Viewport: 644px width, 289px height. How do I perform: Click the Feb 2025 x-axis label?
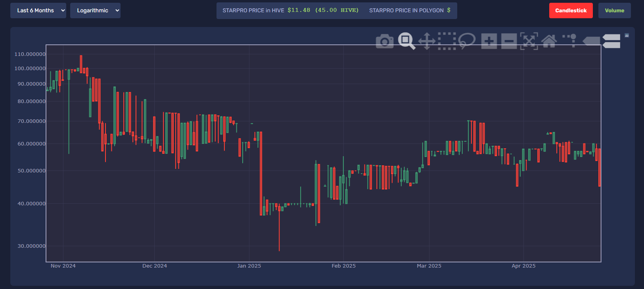tap(344, 266)
